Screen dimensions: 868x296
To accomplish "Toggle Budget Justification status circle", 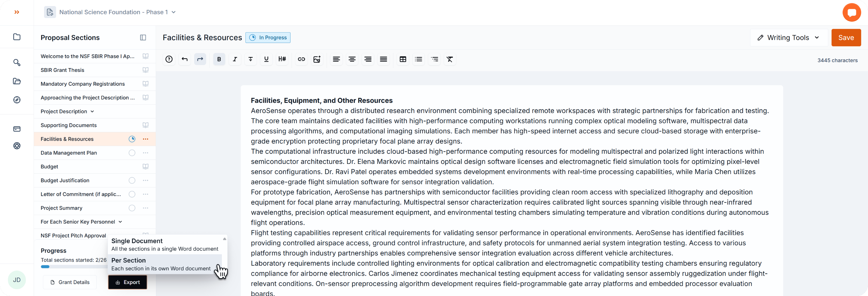I will pos(132,180).
